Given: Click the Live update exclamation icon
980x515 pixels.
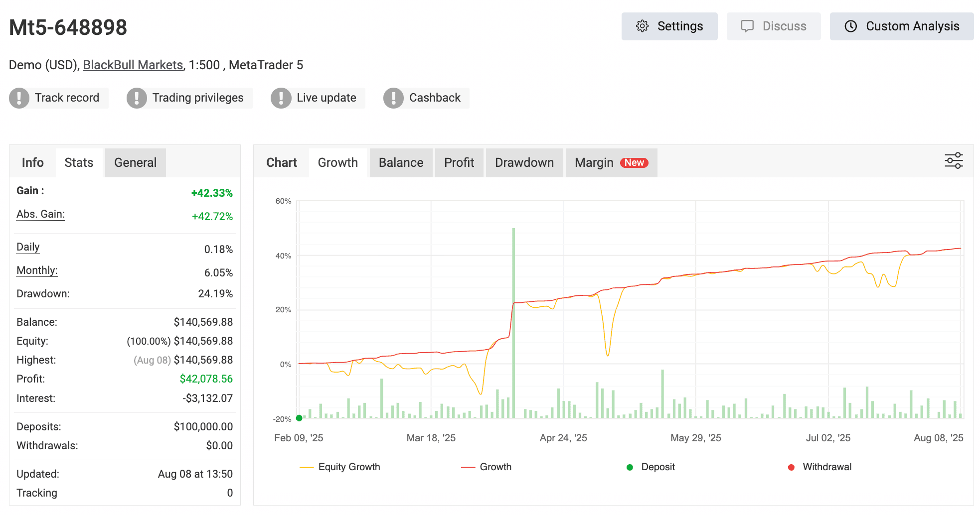Looking at the screenshot, I should tap(281, 98).
